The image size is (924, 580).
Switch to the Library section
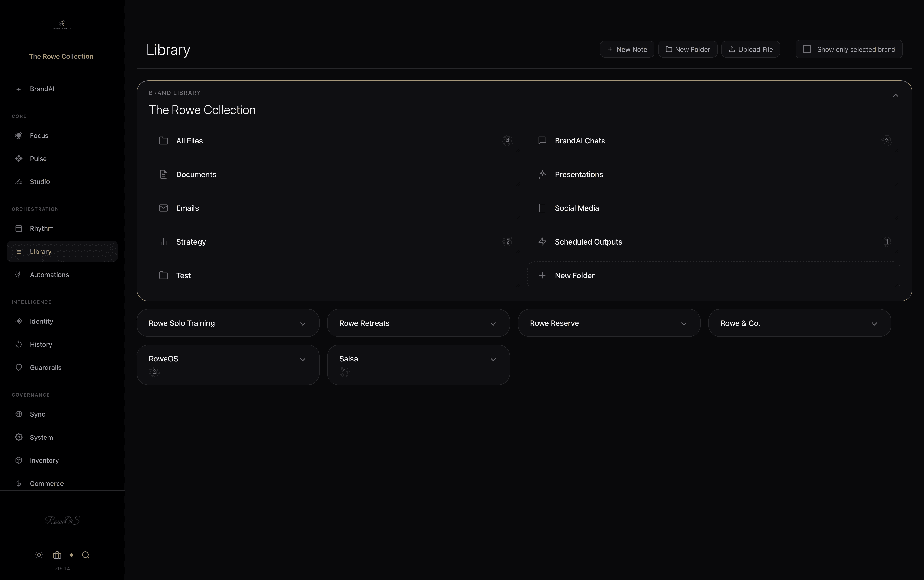click(41, 251)
